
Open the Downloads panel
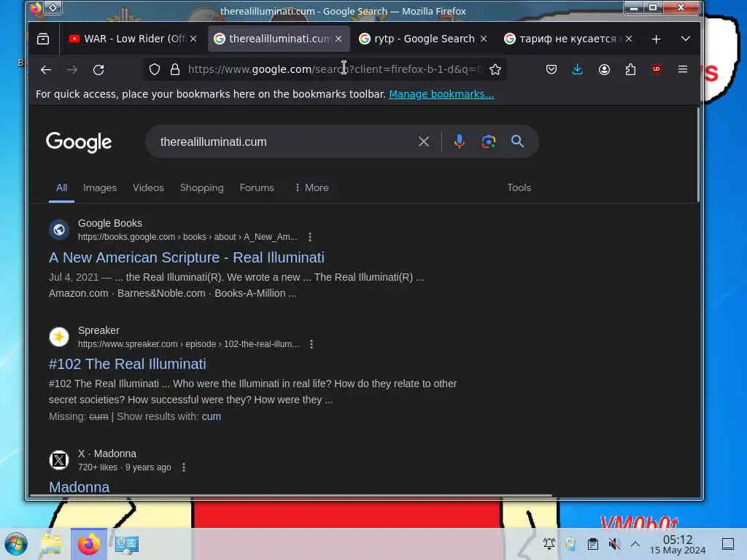click(578, 69)
